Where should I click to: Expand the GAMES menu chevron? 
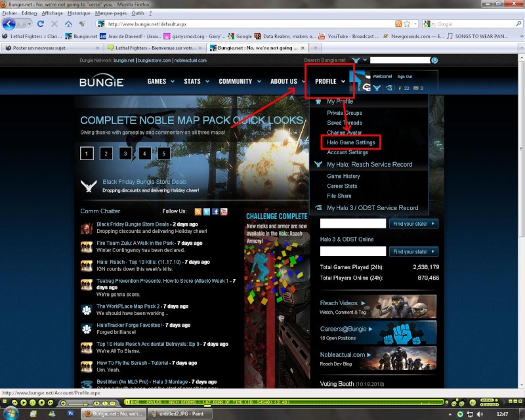(173, 81)
